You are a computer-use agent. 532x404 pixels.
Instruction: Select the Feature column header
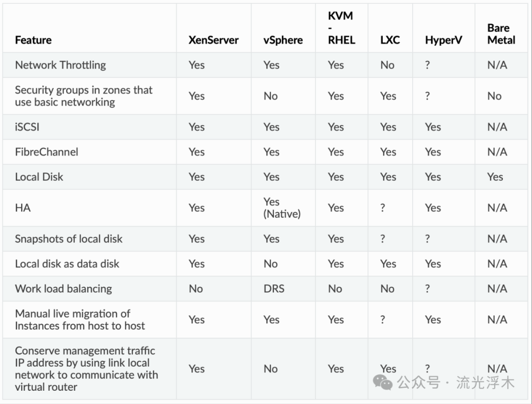[x=33, y=40]
